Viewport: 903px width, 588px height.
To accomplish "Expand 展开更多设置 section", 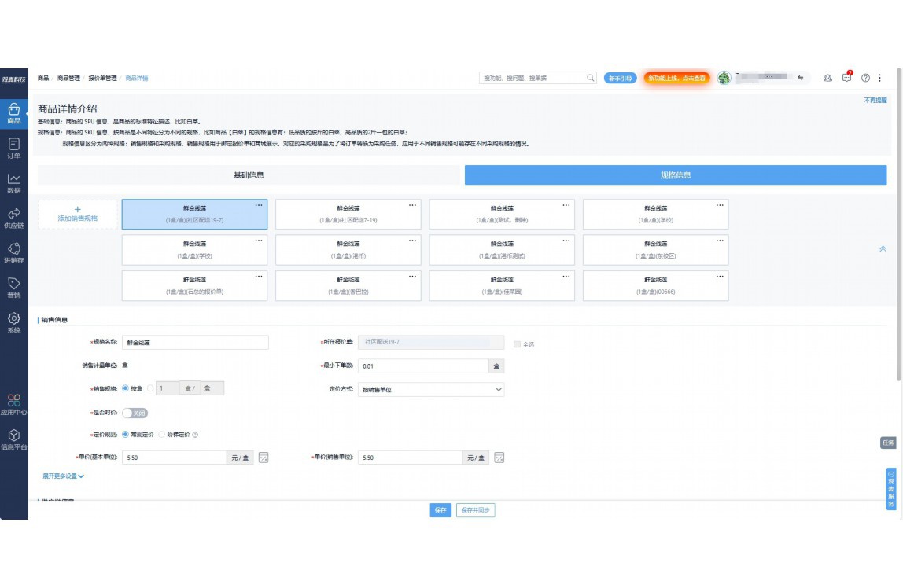I will pyautogui.click(x=63, y=476).
